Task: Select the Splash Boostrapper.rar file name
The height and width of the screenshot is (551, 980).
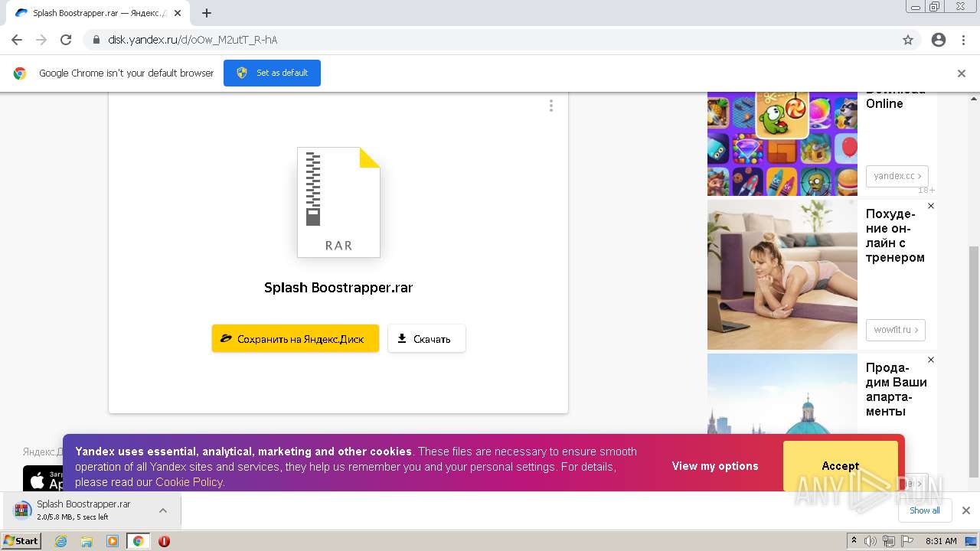Action: 338,288
